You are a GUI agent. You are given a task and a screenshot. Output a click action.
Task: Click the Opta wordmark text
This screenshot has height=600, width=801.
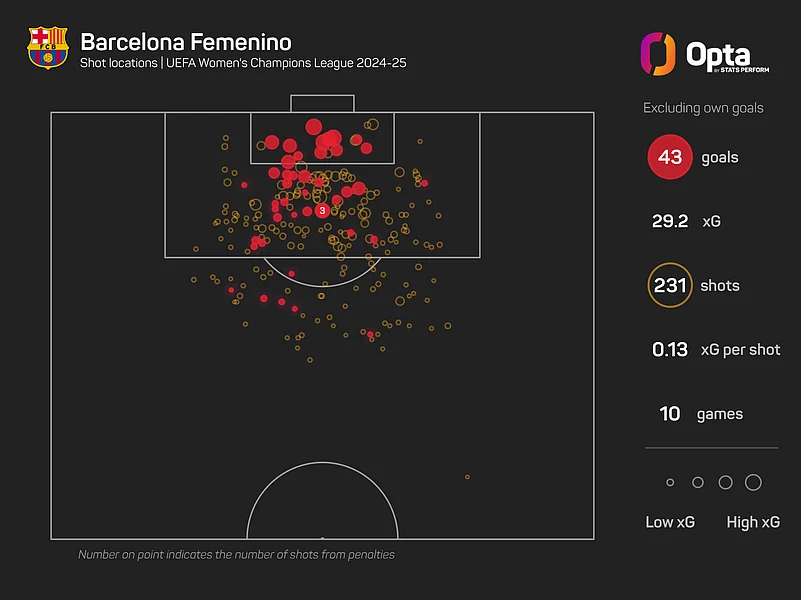[x=718, y=53]
